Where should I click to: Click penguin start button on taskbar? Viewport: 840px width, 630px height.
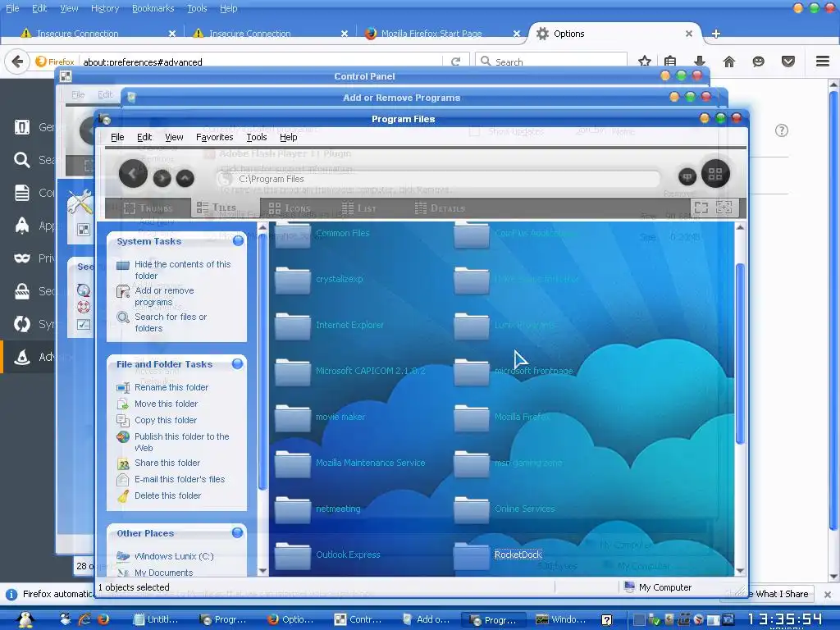25,619
